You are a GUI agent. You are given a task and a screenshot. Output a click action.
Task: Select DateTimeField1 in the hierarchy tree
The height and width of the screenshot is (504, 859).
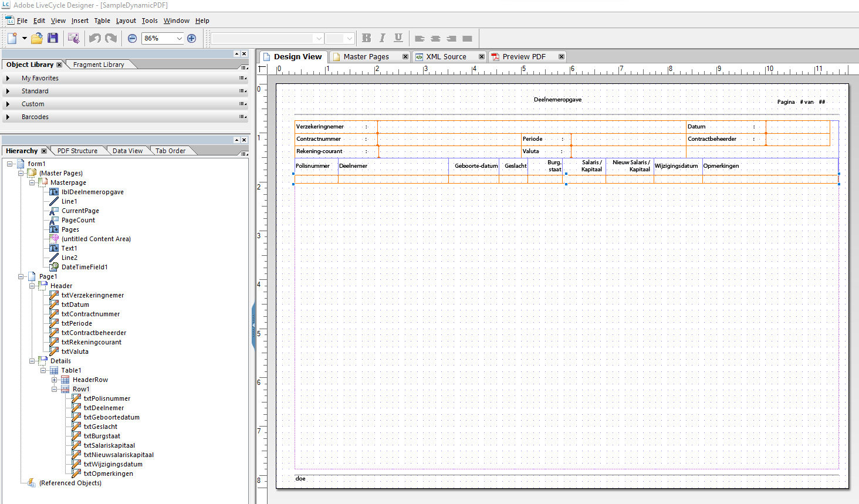point(84,267)
